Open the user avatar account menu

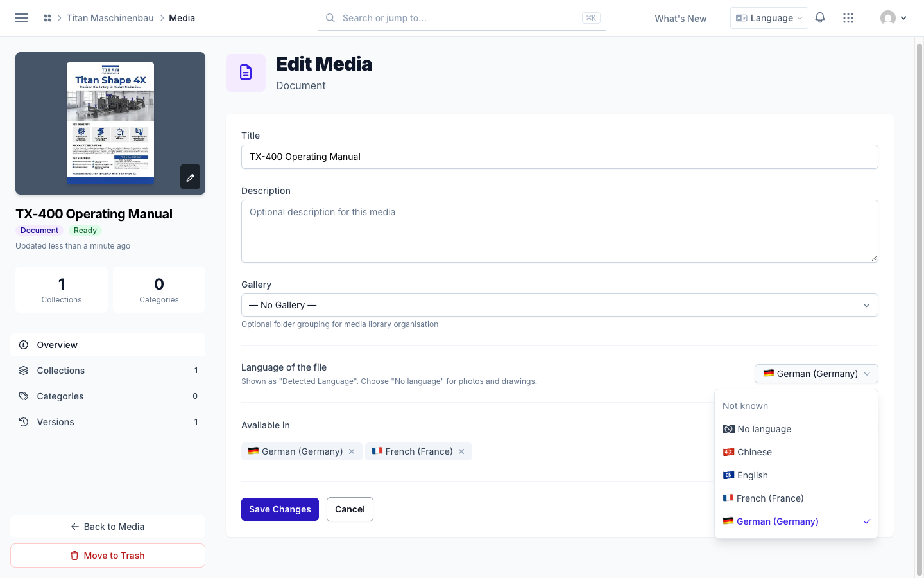point(893,18)
